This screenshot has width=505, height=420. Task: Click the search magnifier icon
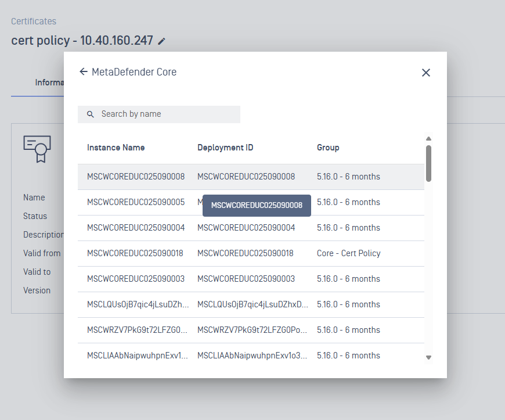coord(91,114)
